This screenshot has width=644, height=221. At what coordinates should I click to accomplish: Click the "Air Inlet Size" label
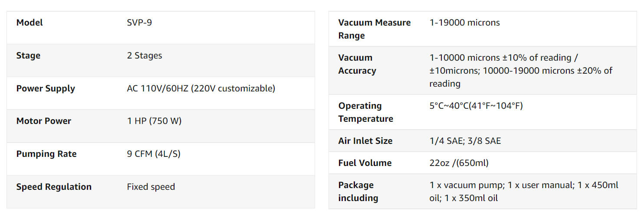[x=365, y=141]
